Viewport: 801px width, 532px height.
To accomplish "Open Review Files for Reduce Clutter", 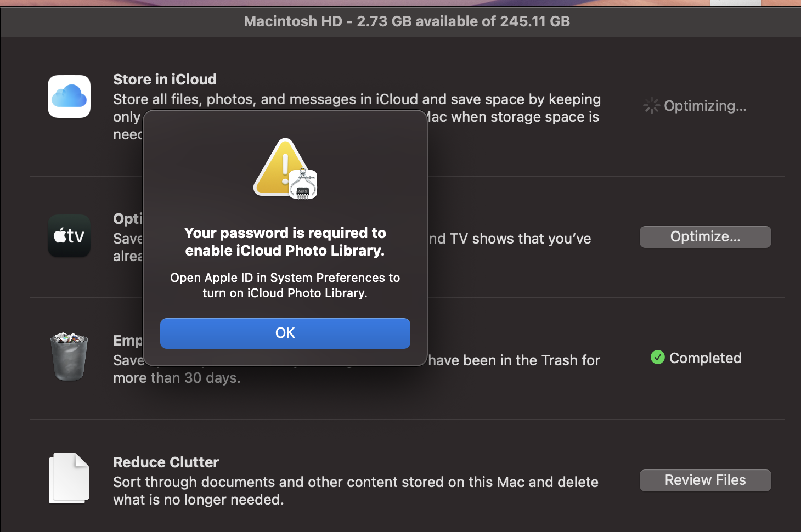I will click(706, 480).
